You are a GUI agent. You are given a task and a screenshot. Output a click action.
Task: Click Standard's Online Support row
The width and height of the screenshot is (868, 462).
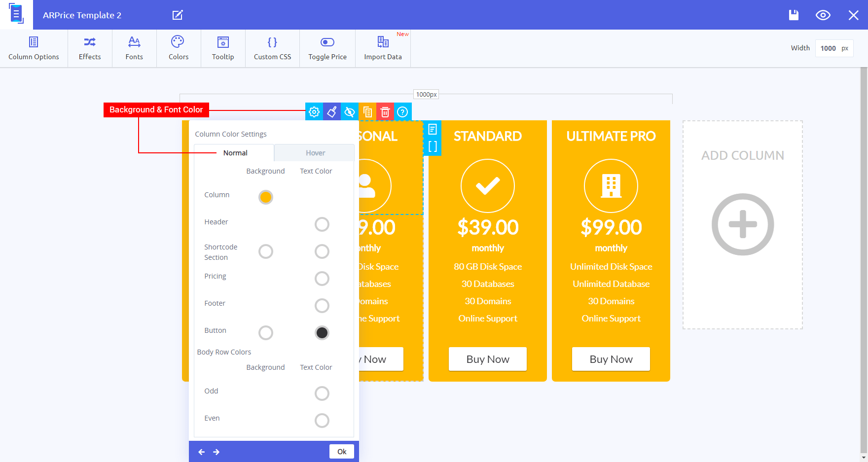pyautogui.click(x=488, y=319)
